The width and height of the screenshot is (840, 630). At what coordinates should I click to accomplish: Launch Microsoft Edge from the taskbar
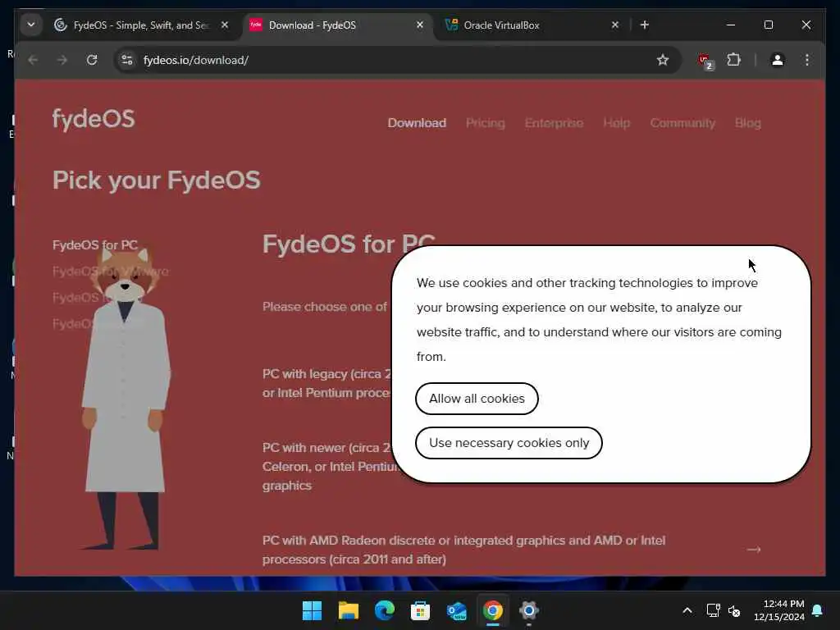point(384,610)
